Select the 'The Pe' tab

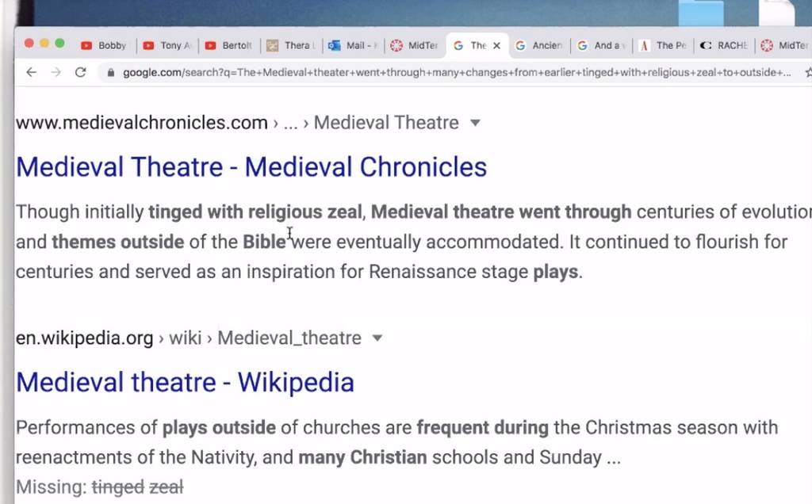click(x=663, y=45)
